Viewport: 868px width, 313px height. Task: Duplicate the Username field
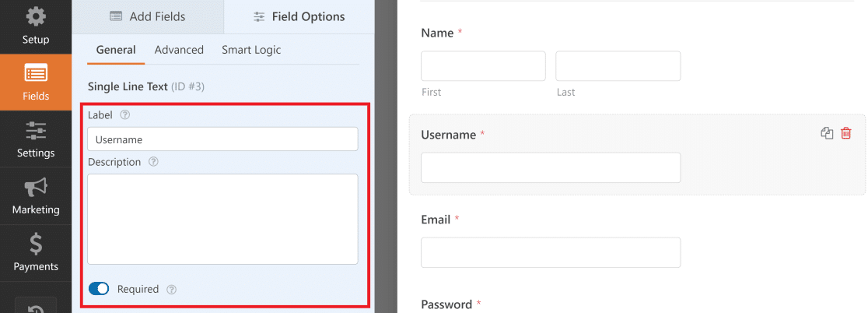point(827,133)
